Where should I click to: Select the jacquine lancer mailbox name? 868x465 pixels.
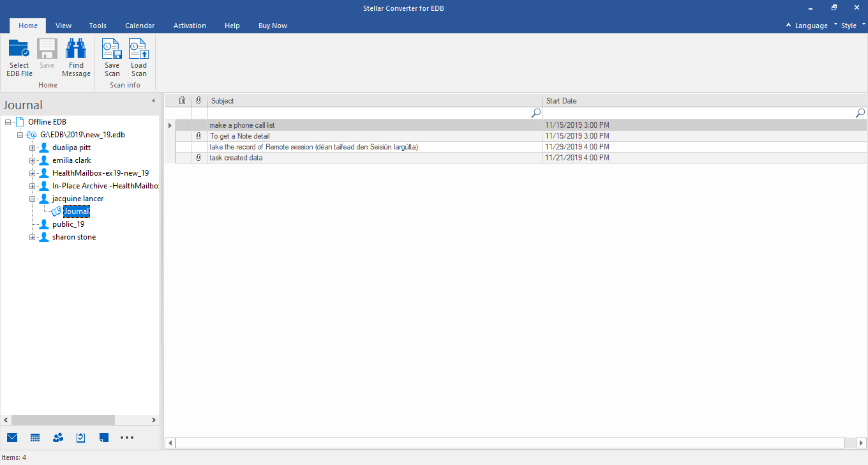pos(78,199)
